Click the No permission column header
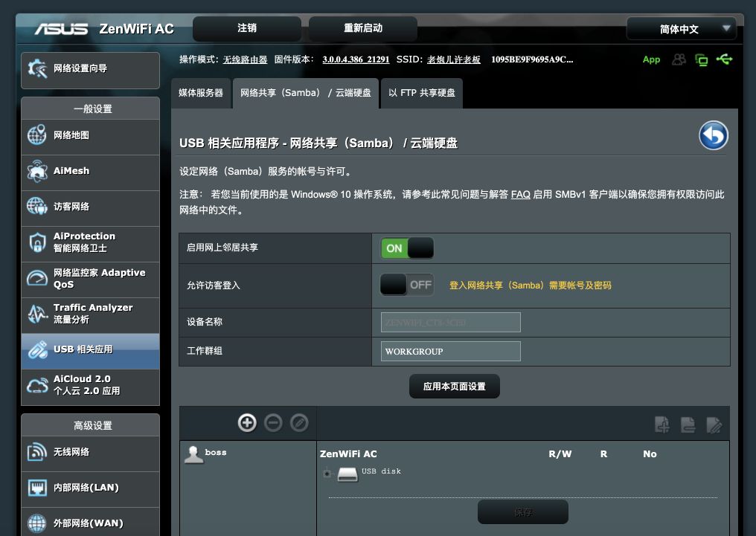This screenshot has height=536, width=756. coord(650,454)
